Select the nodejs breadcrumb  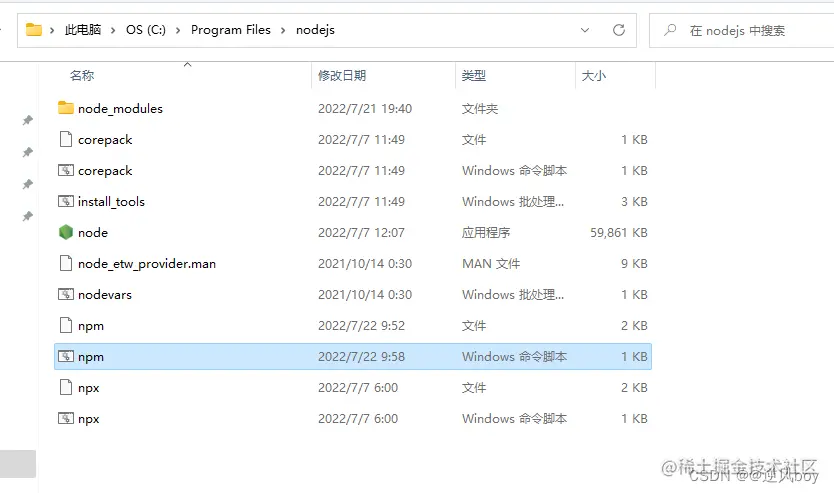click(x=315, y=30)
